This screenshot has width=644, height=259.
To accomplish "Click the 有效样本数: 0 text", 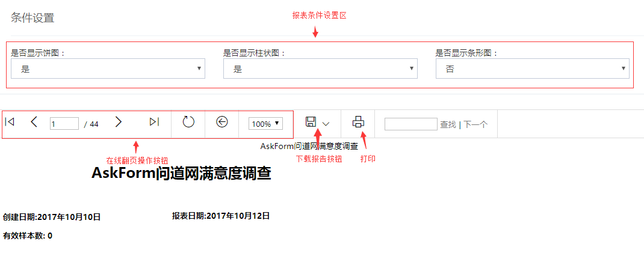I will click(28, 236).
